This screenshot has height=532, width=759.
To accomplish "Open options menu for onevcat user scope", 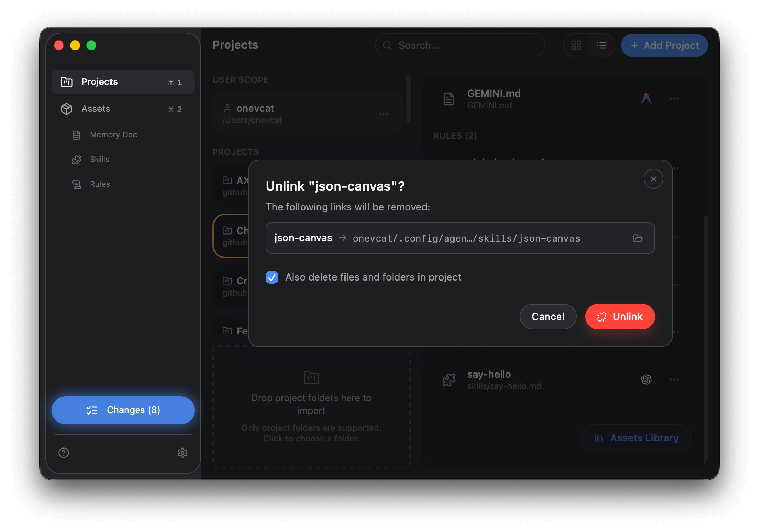I will (384, 114).
